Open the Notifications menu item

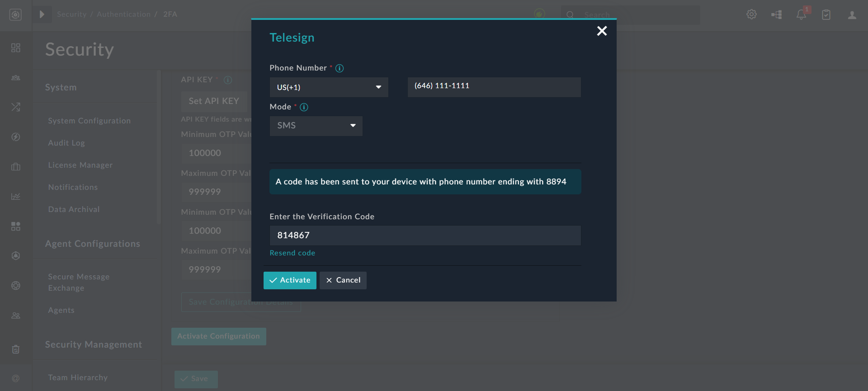(x=73, y=187)
